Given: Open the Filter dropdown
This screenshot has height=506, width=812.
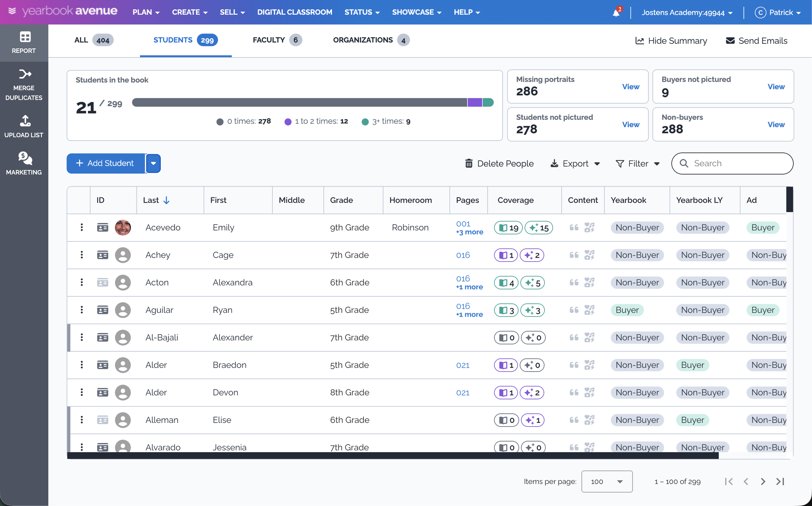Looking at the screenshot, I should point(638,163).
